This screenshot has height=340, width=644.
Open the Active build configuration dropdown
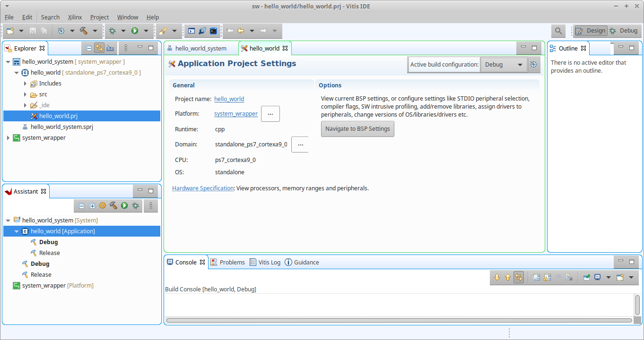click(503, 65)
